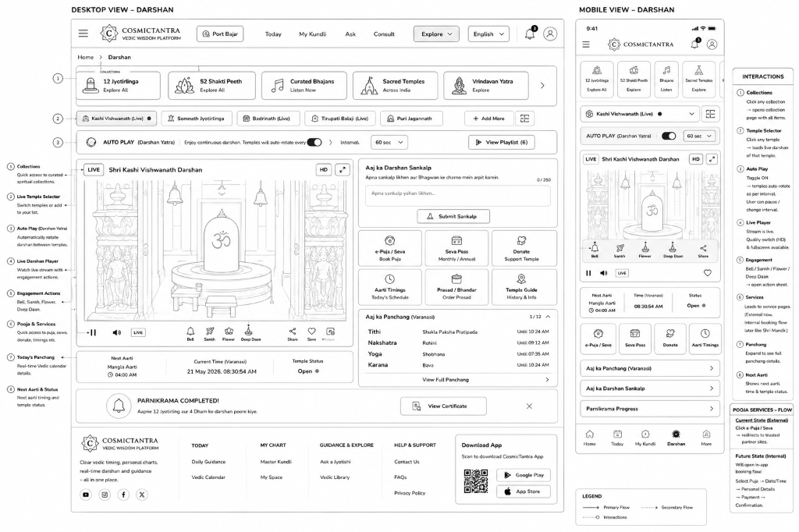The width and height of the screenshot is (799, 532).
Task: Open My Kundli in top navigation
Action: pos(312,34)
